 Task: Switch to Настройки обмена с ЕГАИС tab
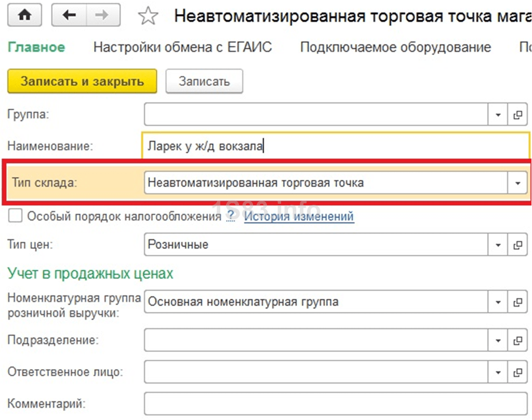[182, 47]
